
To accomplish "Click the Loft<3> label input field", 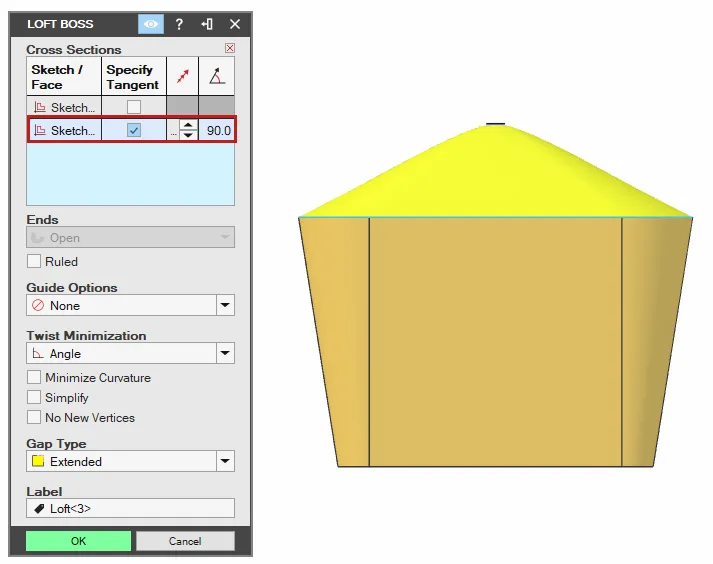I will point(131,509).
